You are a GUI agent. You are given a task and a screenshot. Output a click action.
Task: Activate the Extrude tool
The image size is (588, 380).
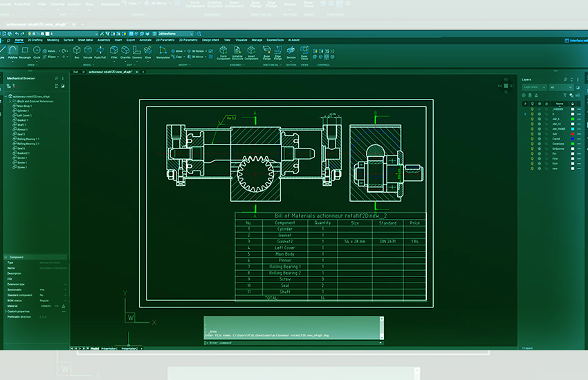[88, 53]
